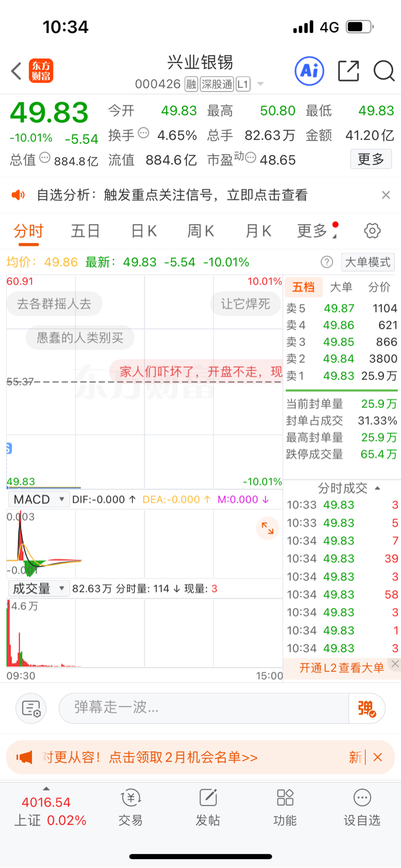Image resolution: width=401 pixels, height=868 pixels.
Task: Tap the 卖2 49.84 order row
Action: [341, 359]
